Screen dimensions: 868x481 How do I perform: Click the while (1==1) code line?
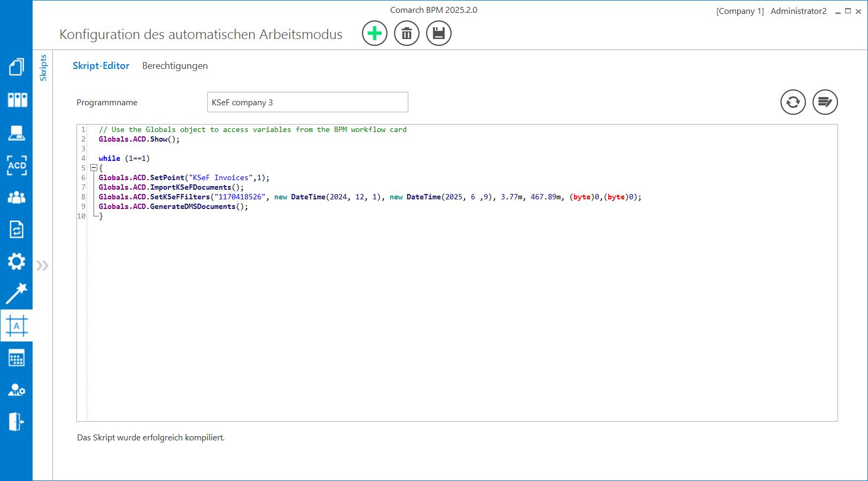pyautogui.click(x=124, y=159)
